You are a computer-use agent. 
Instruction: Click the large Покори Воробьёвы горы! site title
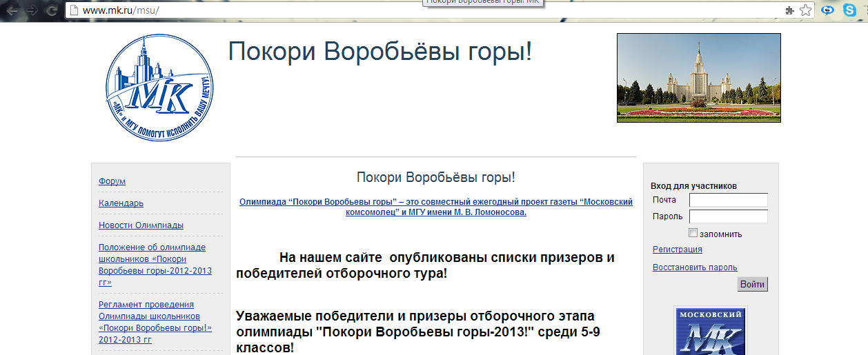[x=380, y=51]
